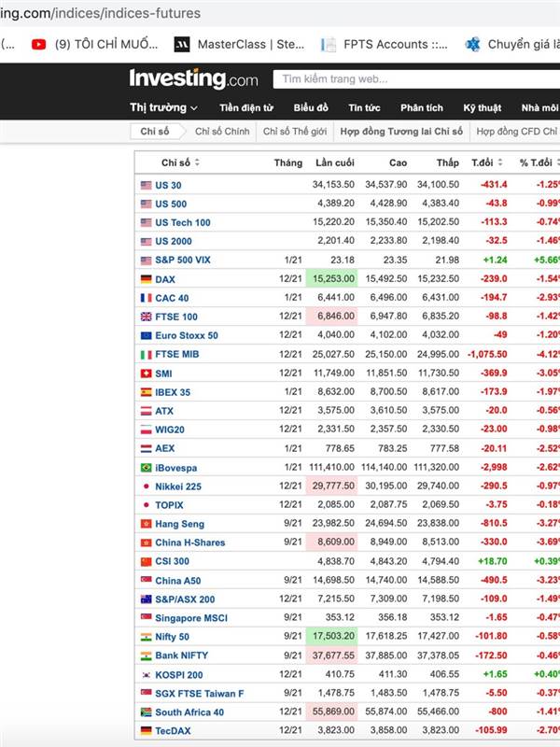This screenshot has height=747, width=560.
Task: Click the South African flag beside South Africa 40
Action: coord(147,712)
